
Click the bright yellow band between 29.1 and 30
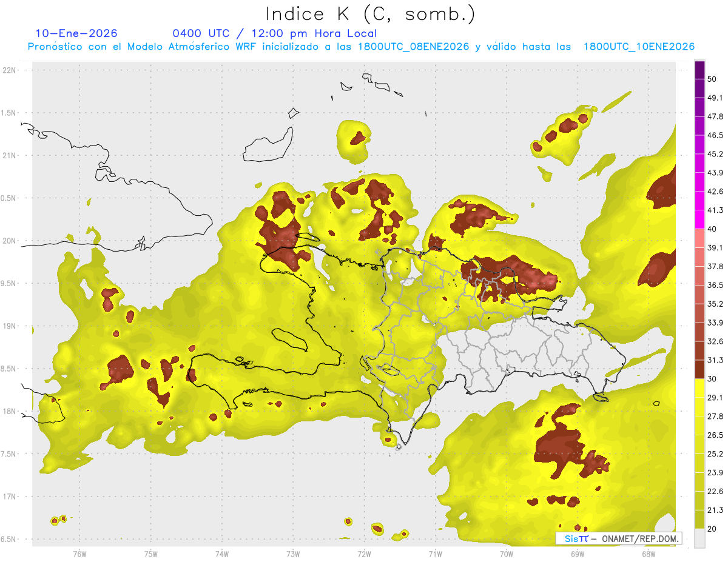click(699, 388)
